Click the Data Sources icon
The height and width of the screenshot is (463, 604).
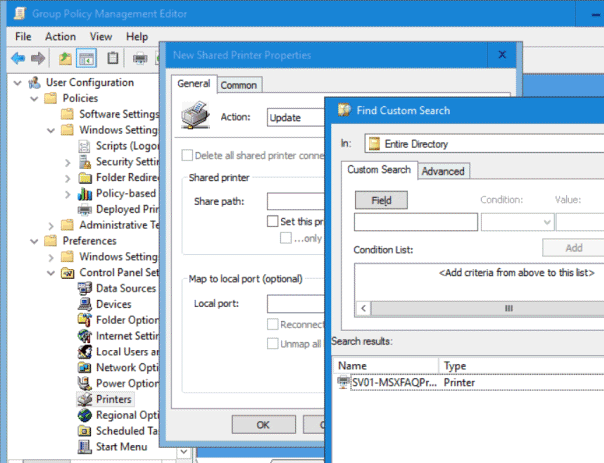pyautogui.click(x=84, y=288)
